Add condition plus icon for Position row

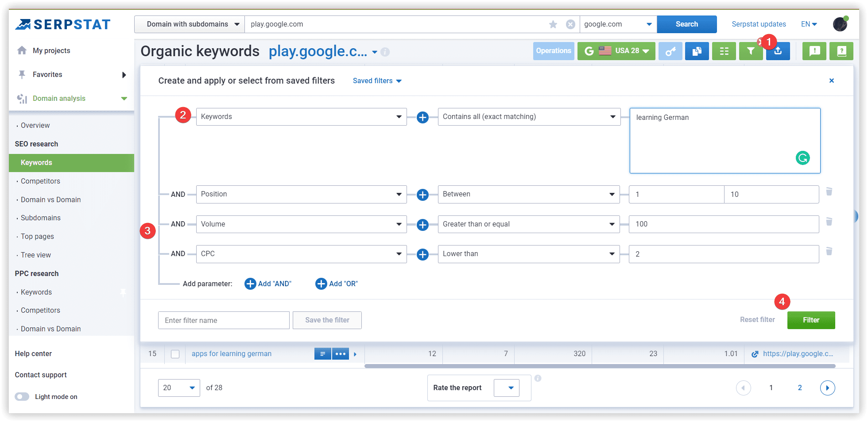(x=423, y=195)
